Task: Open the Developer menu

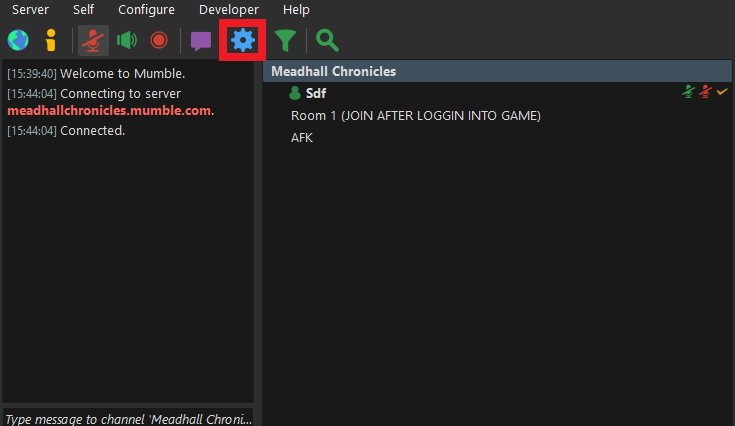Action: point(229,9)
